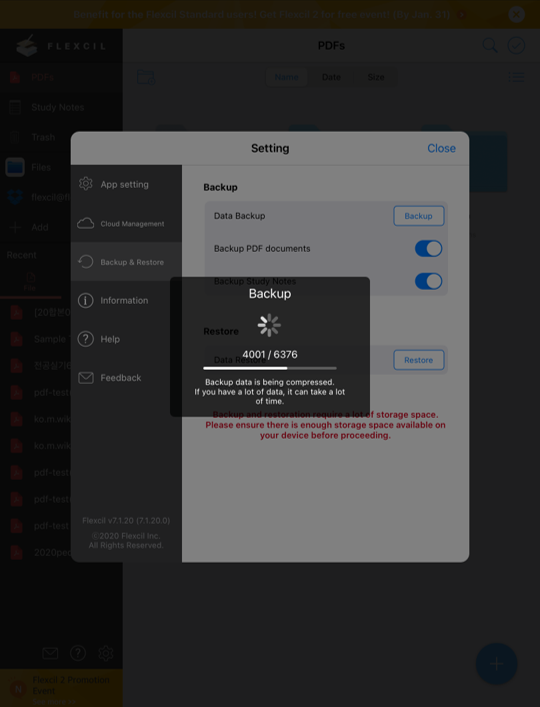Click the search magnifier icon
The width and height of the screenshot is (540, 707).
coord(490,46)
